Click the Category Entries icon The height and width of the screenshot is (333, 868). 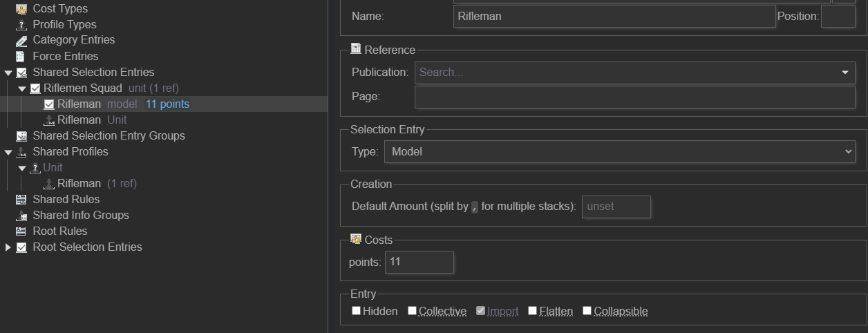click(21, 41)
